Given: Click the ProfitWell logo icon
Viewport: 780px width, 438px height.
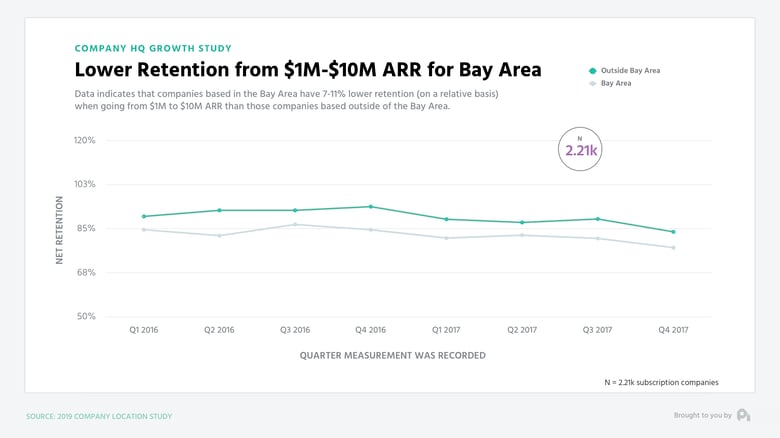Looking at the screenshot, I should pyautogui.click(x=744, y=415).
